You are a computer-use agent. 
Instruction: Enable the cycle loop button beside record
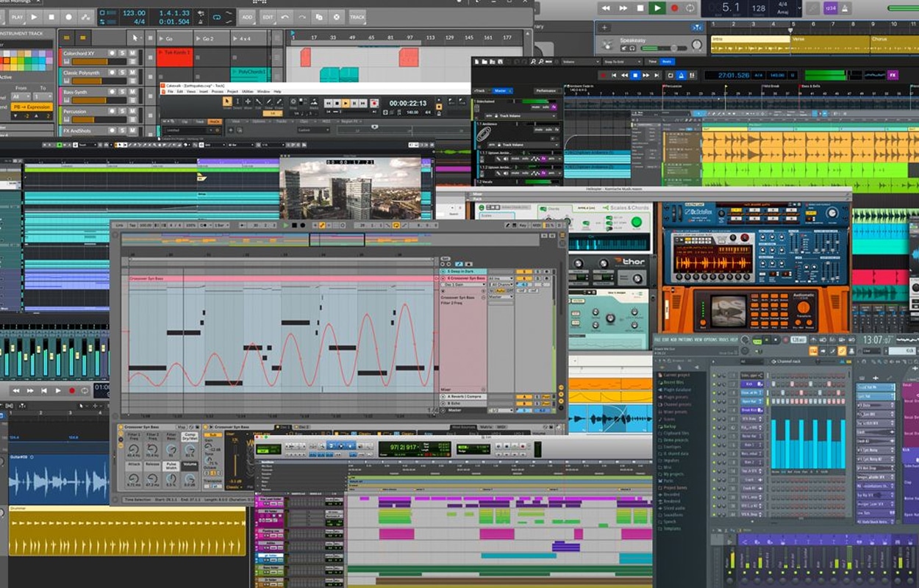(690, 8)
